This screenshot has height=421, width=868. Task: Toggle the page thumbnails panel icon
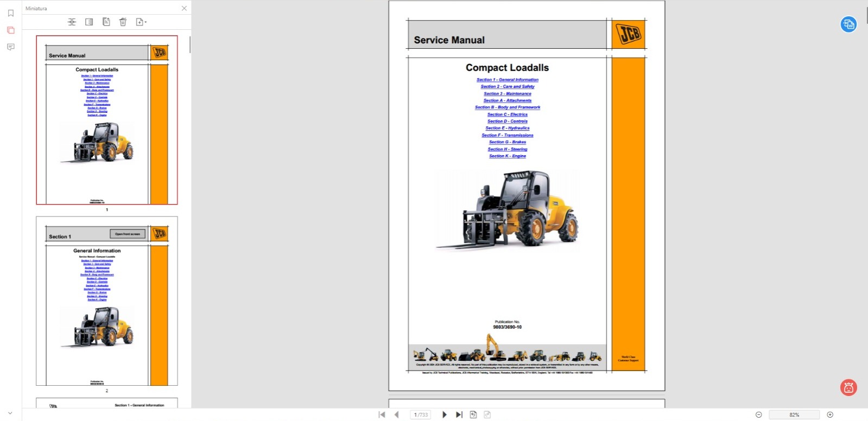[x=10, y=30]
